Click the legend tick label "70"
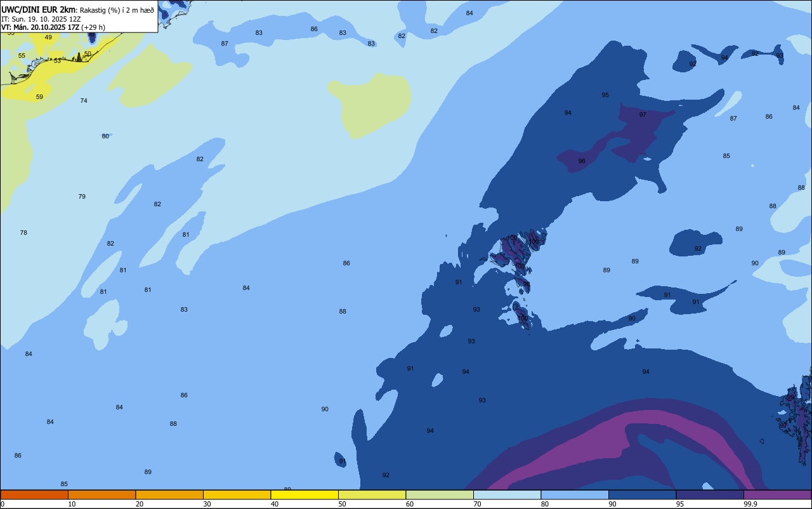The image size is (812, 509). click(x=477, y=504)
